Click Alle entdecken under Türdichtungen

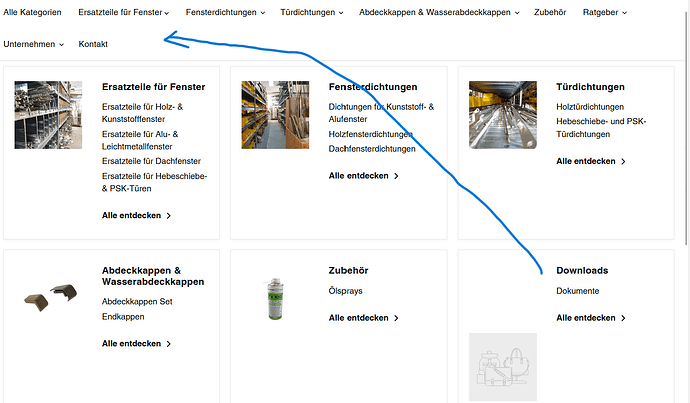591,161
